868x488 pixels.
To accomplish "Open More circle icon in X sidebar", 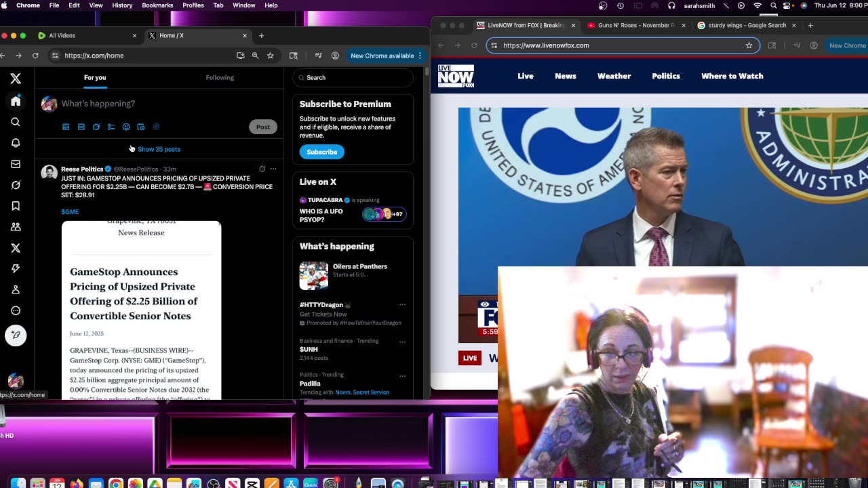I will (16, 310).
